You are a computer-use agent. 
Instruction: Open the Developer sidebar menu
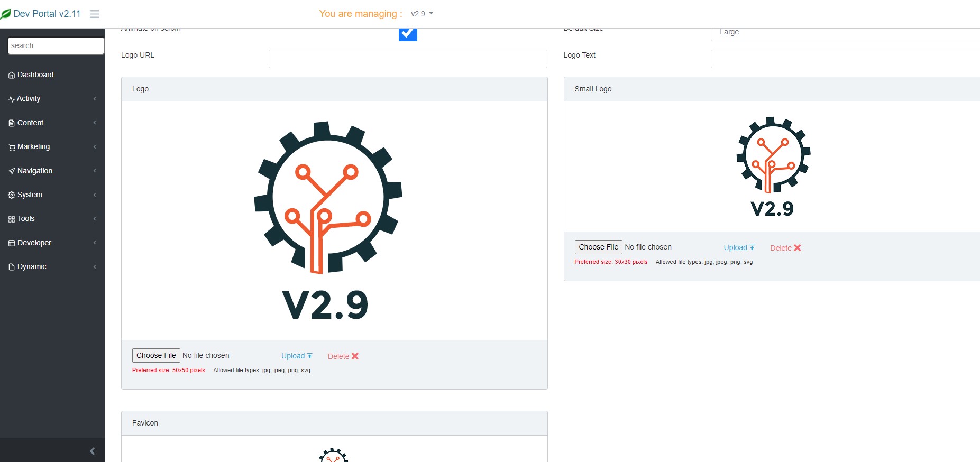pyautogui.click(x=34, y=243)
